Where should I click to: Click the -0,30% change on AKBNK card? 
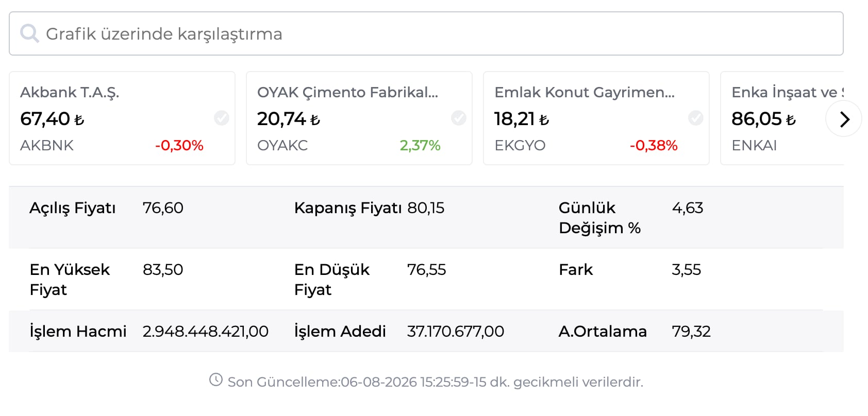coord(179,145)
